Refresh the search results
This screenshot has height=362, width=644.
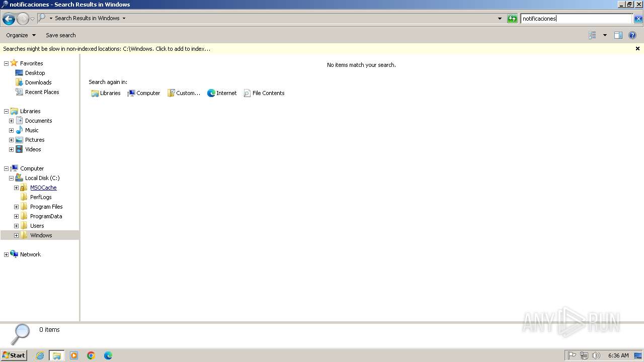(512, 19)
